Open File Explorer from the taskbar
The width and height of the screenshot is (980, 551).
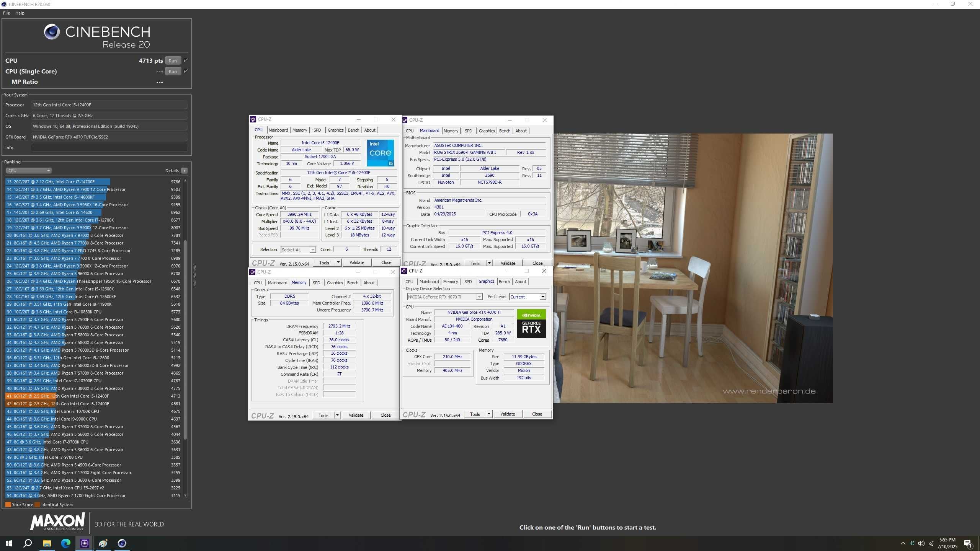(47, 543)
